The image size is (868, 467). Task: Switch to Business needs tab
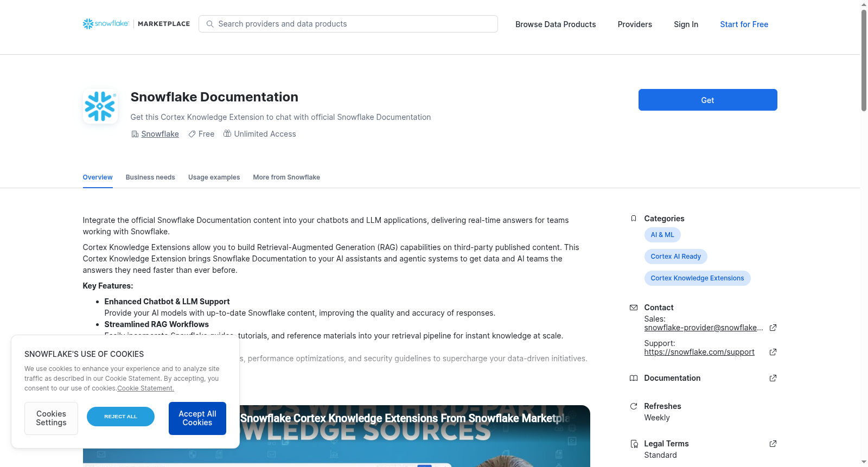150,177
